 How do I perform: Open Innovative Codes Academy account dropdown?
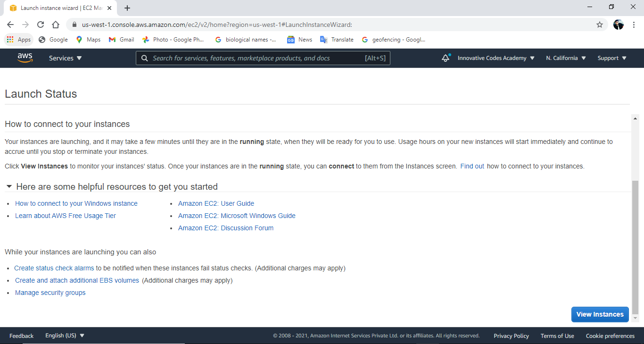click(496, 58)
